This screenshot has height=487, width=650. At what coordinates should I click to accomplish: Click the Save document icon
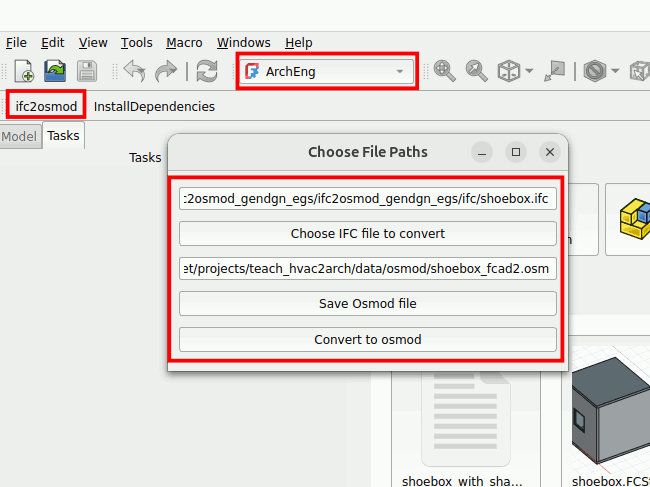pyautogui.click(x=86, y=72)
